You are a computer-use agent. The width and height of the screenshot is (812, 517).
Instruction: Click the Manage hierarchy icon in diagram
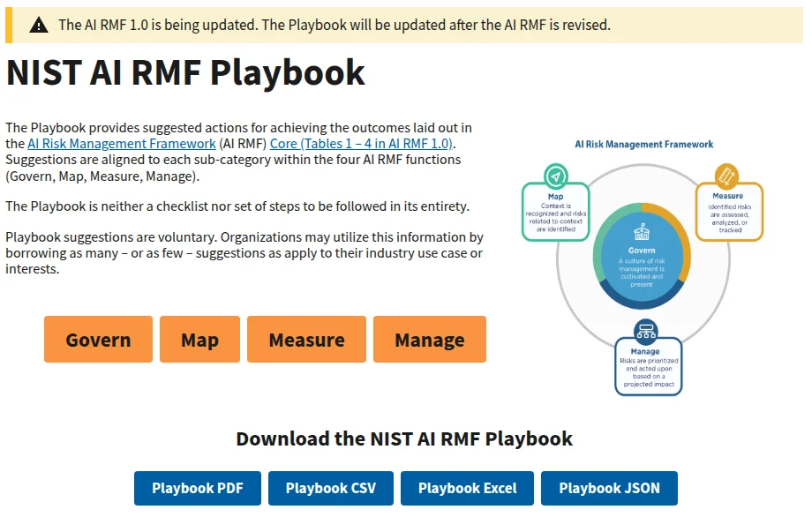646,331
